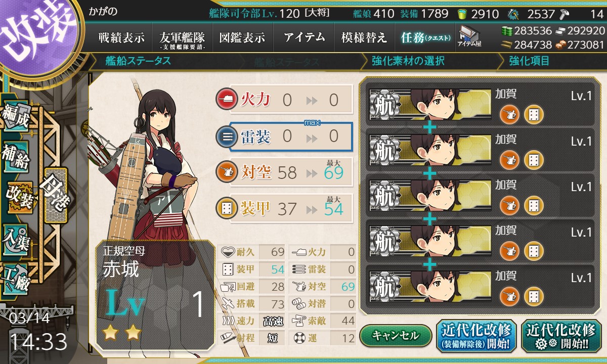
Task: Select the 火力 firepower stat icon
Action: [x=226, y=99]
